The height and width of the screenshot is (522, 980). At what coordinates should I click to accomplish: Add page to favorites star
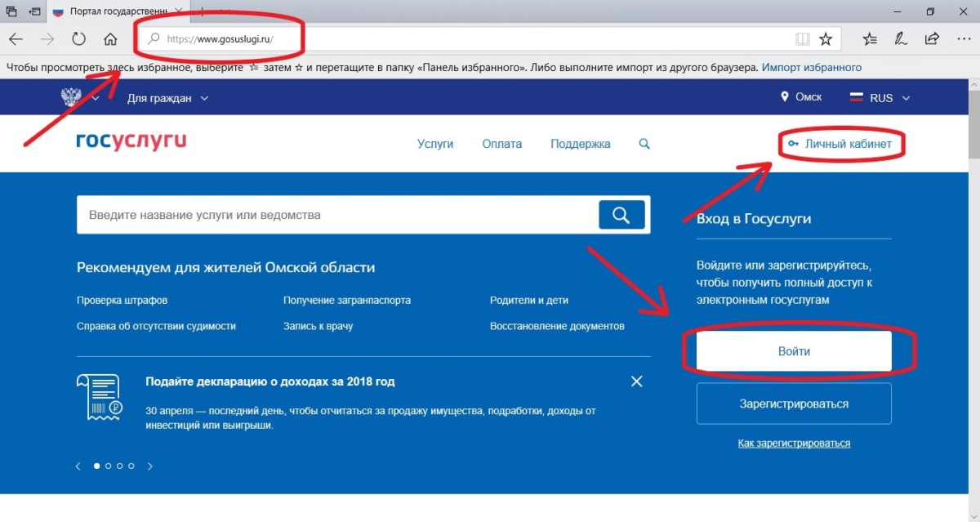pos(826,38)
